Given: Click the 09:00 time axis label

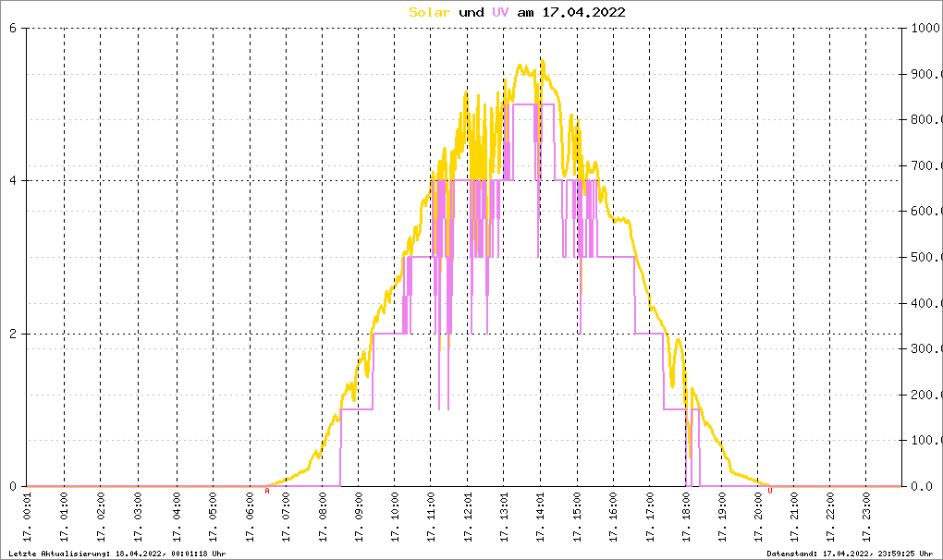Looking at the screenshot, I should 359,517.
